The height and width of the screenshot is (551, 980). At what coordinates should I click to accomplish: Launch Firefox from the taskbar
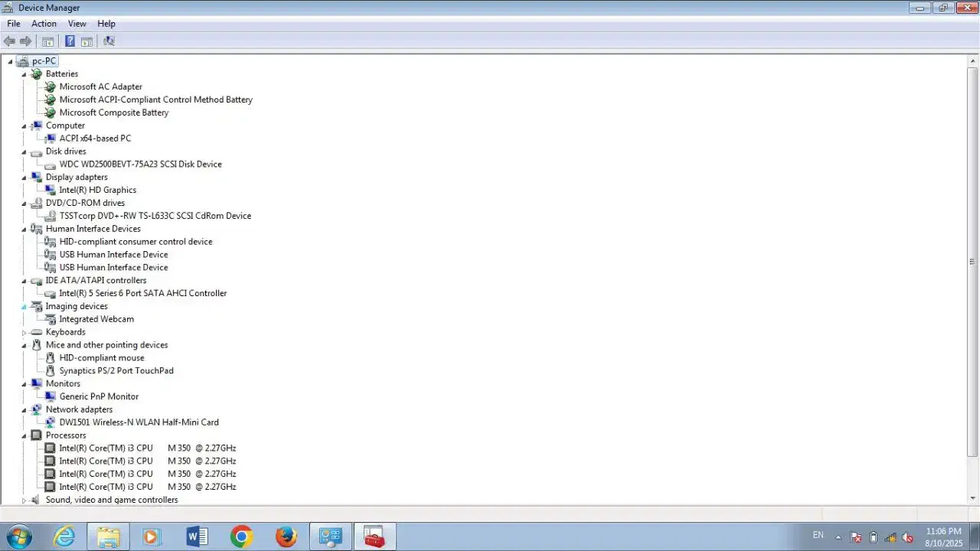pos(286,537)
